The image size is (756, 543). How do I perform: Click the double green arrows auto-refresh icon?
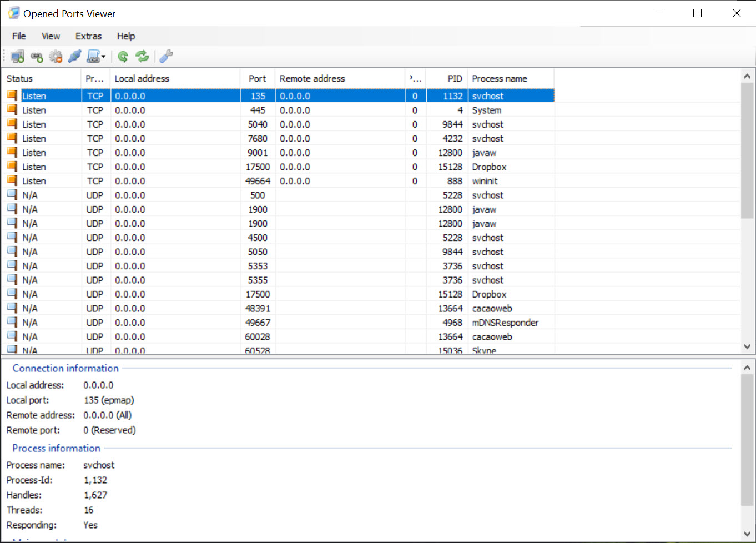click(142, 56)
